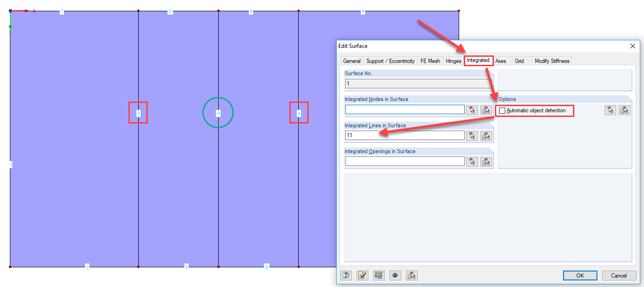Click the single-pick arrow icon in Options section

tap(610, 110)
